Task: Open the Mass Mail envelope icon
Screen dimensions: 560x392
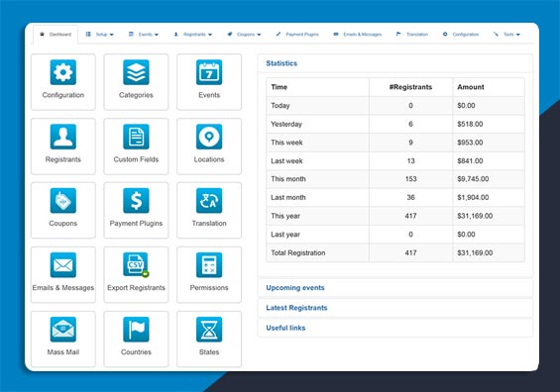Action: (62, 330)
